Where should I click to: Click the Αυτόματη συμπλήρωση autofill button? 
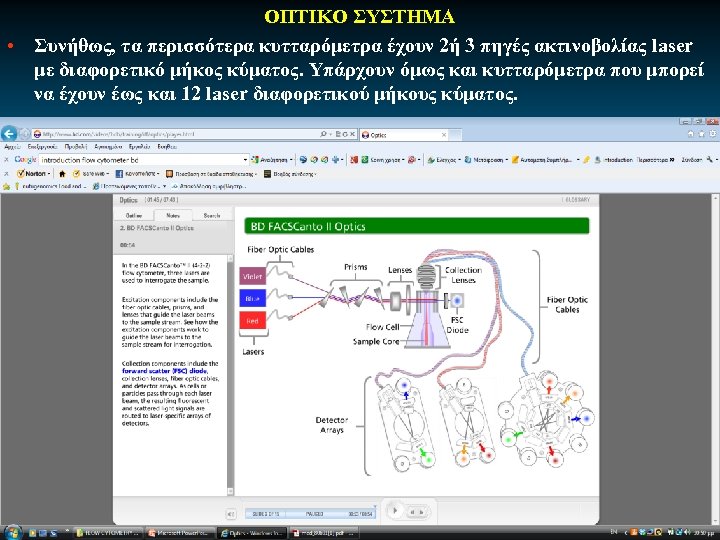[543, 160]
